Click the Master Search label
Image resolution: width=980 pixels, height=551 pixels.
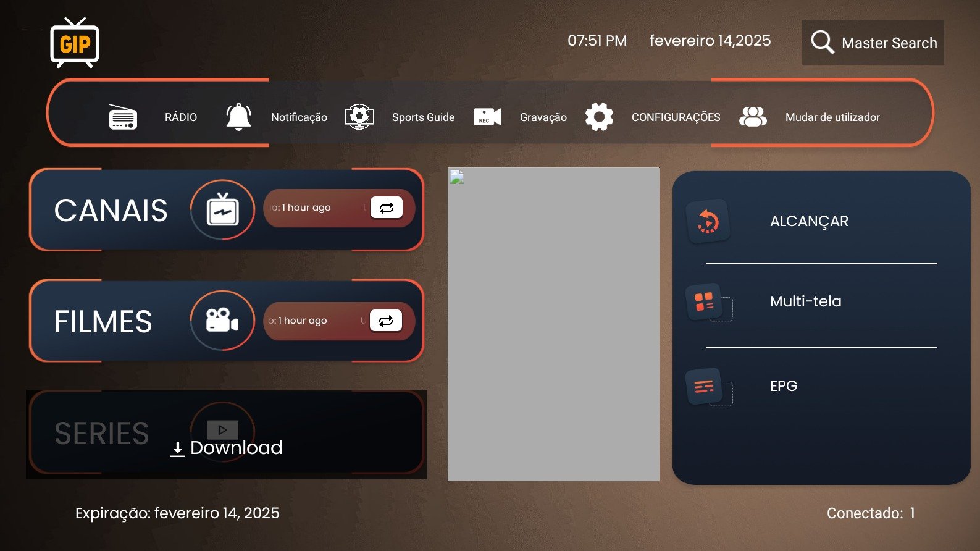(x=889, y=43)
